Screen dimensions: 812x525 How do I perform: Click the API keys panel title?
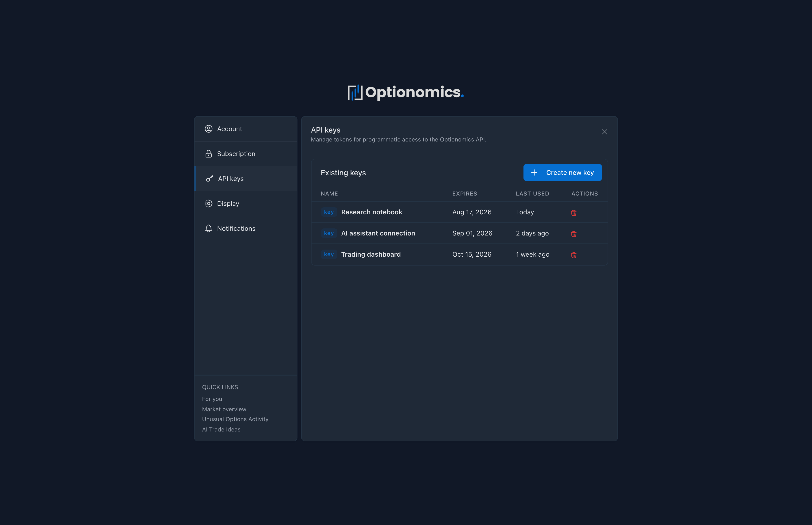[325, 130]
